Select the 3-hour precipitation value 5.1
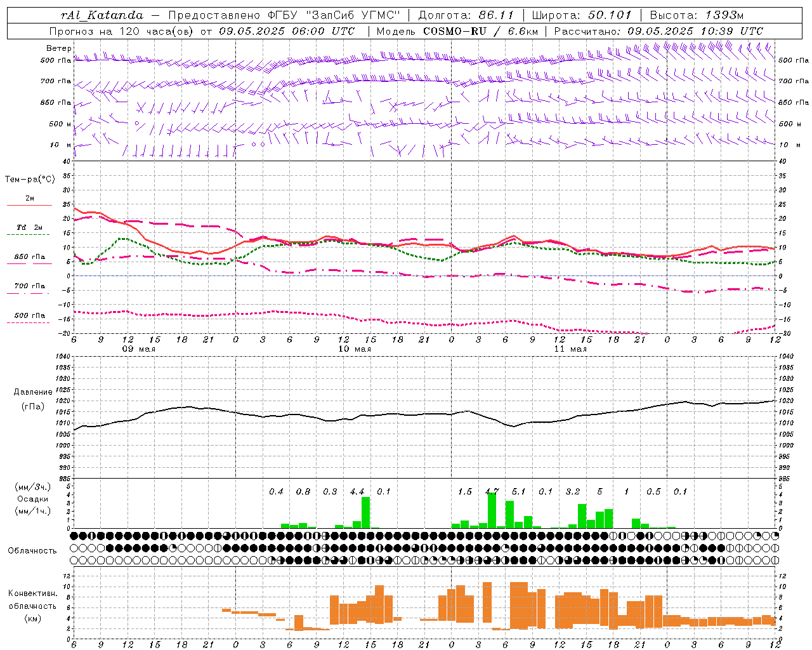Image resolution: width=812 pixels, height=650 pixels. 518,491
